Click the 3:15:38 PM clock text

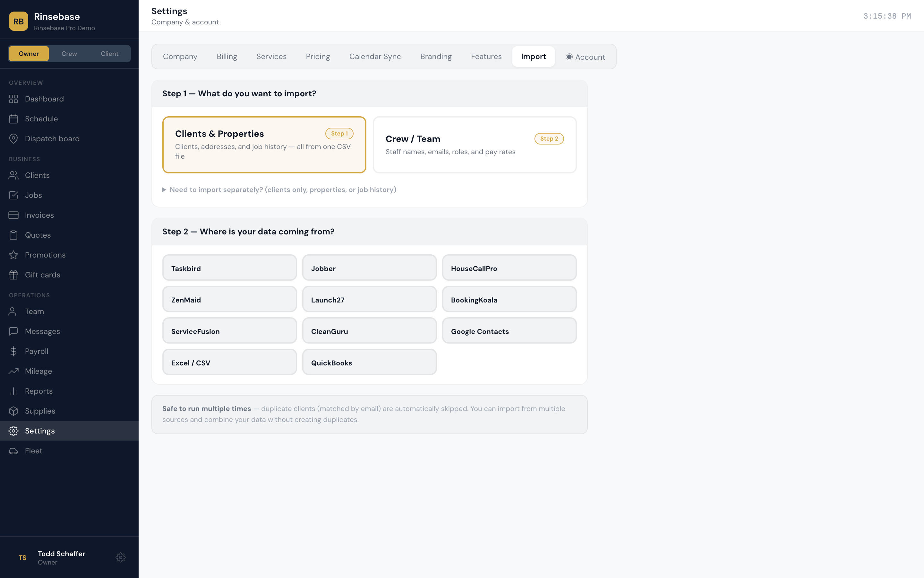point(887,16)
